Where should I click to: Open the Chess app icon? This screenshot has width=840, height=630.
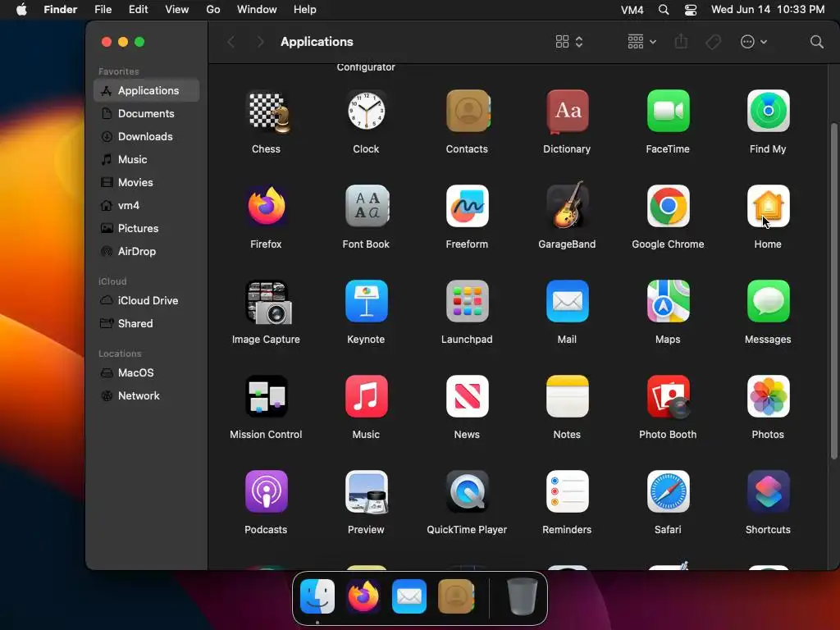click(267, 112)
